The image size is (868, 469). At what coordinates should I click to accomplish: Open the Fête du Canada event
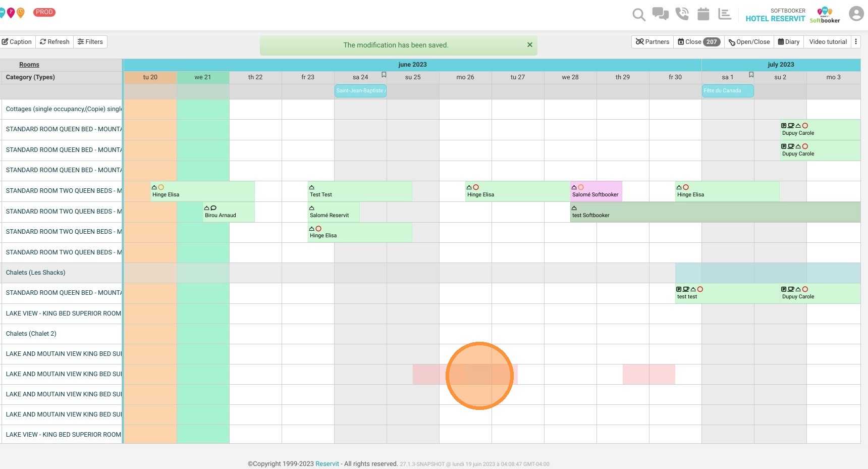point(728,91)
